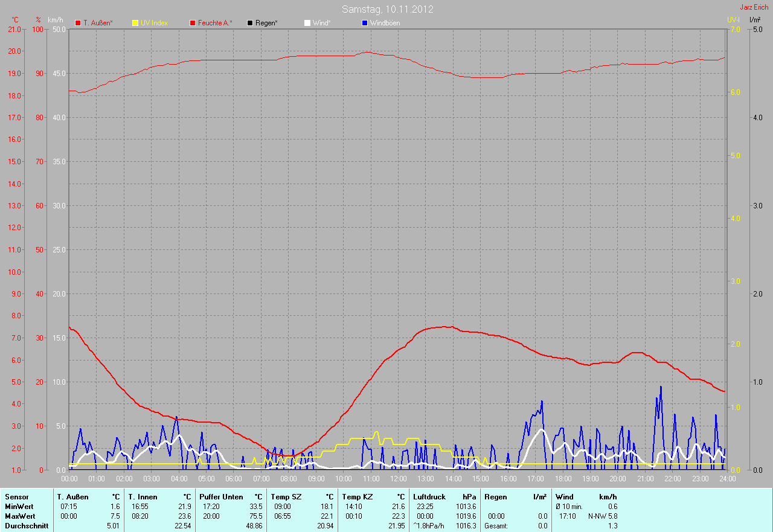
Task: Click the yellow UV Index legend square
Action: (135, 23)
